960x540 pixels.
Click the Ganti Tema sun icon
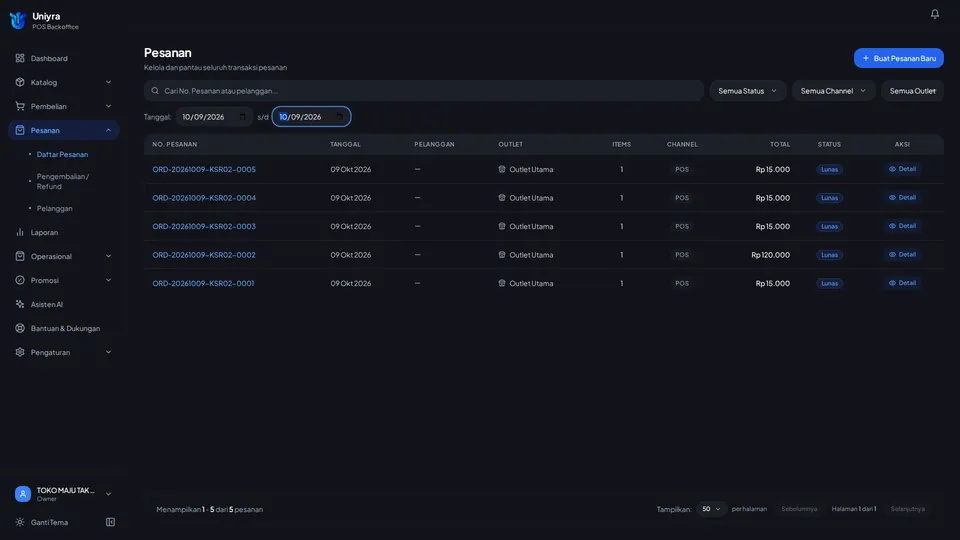pos(20,522)
